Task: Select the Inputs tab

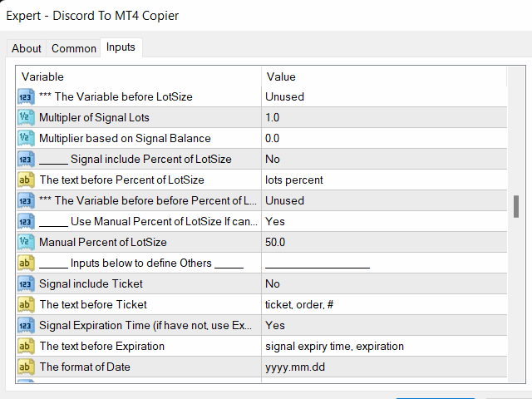Action: point(121,47)
